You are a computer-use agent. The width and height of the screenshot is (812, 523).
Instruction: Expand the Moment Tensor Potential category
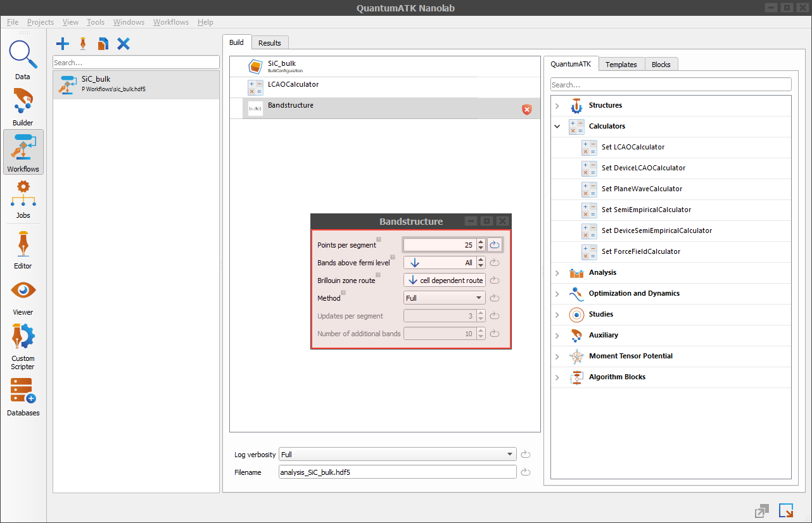click(x=557, y=356)
